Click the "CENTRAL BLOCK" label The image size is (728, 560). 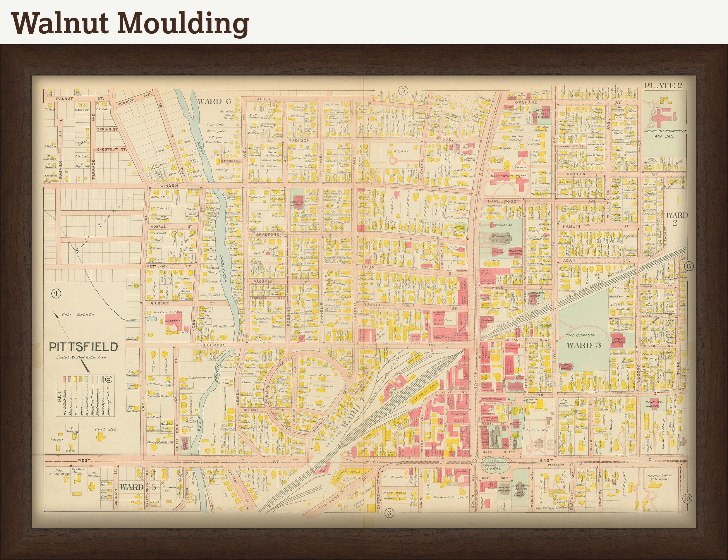[x=460, y=417]
